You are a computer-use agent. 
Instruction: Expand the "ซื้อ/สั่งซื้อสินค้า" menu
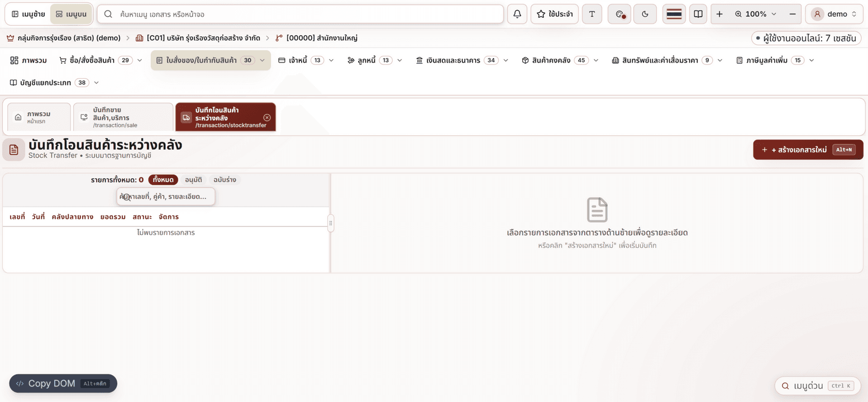coord(101,60)
